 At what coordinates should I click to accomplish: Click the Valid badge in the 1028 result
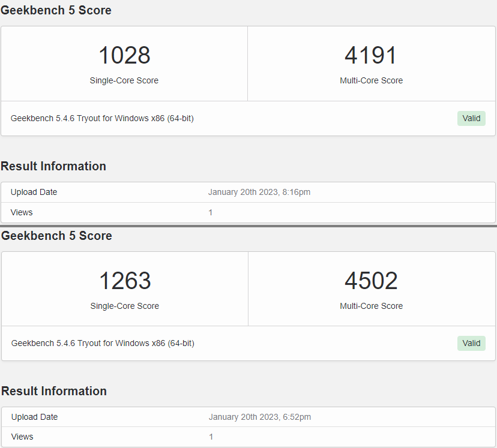tap(471, 118)
